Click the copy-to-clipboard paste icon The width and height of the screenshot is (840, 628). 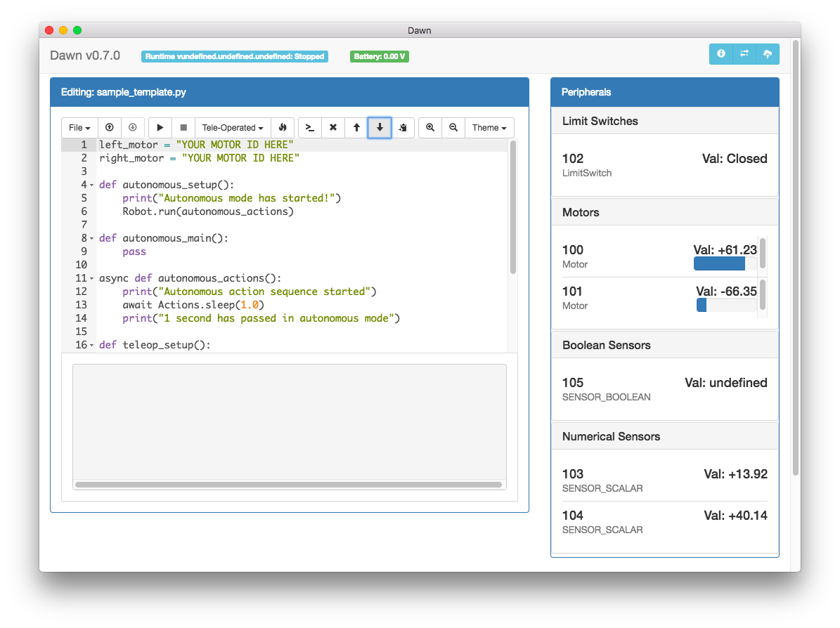(x=403, y=128)
